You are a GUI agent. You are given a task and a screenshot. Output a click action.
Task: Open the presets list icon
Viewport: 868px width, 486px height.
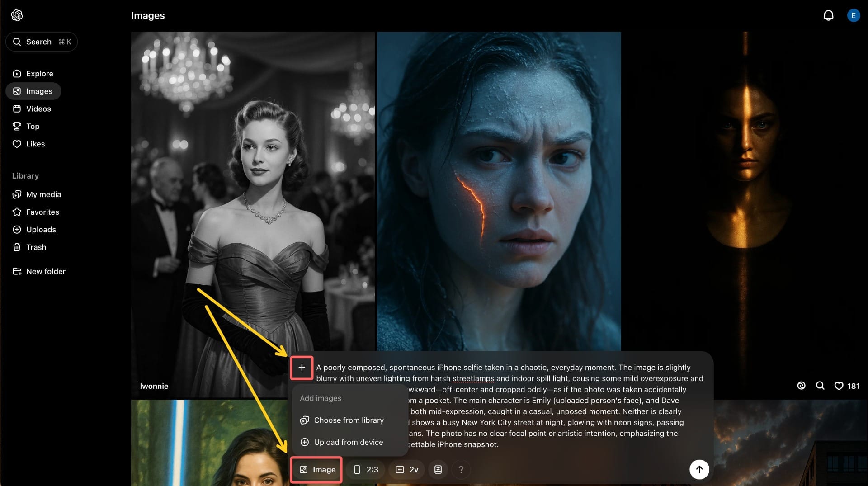[x=438, y=470]
